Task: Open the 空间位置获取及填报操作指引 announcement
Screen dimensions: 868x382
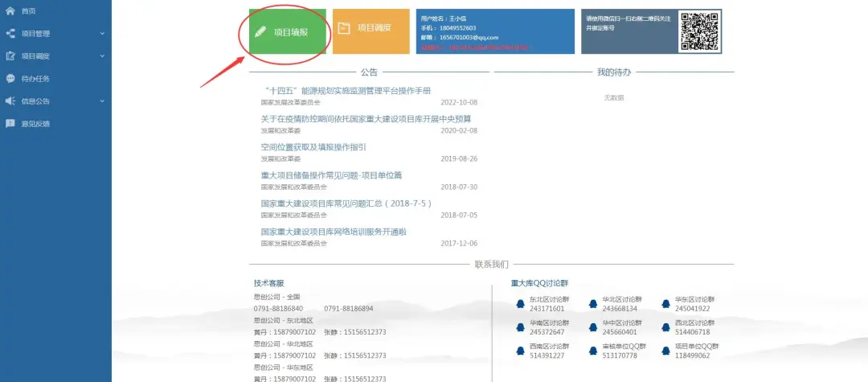Action: click(313, 147)
